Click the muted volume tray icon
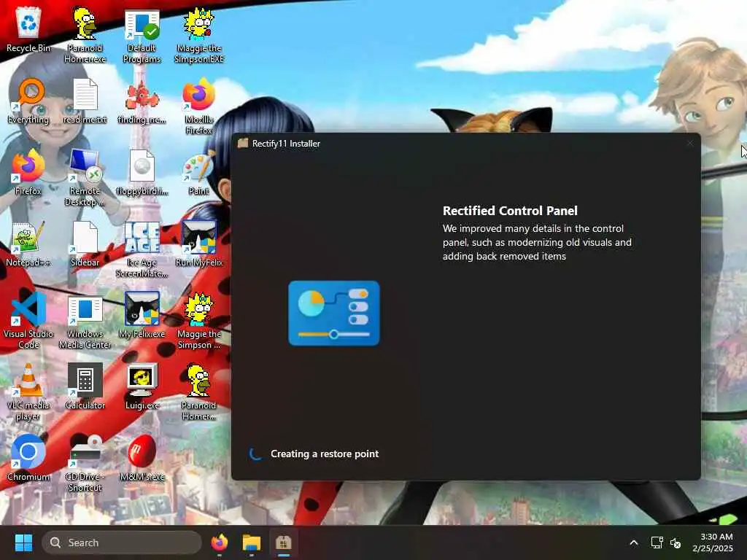This screenshot has height=560, width=747. (x=675, y=542)
